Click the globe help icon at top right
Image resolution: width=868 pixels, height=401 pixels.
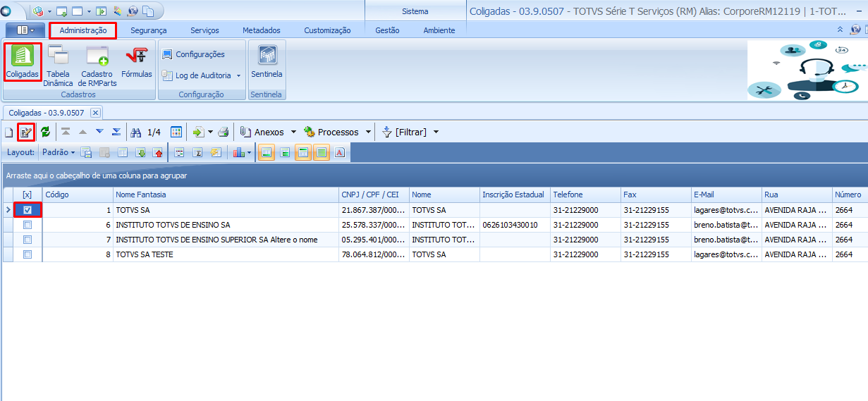point(855,30)
